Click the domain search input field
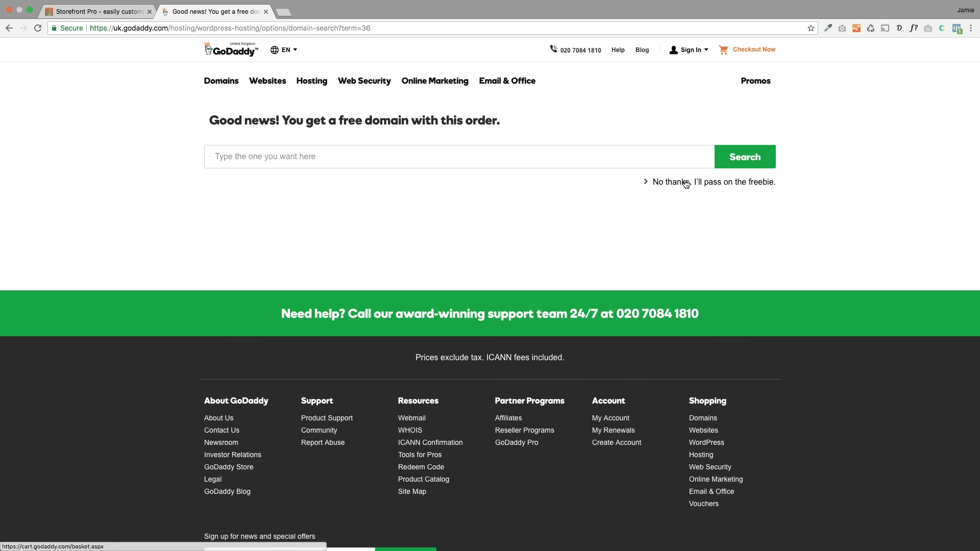 point(459,157)
